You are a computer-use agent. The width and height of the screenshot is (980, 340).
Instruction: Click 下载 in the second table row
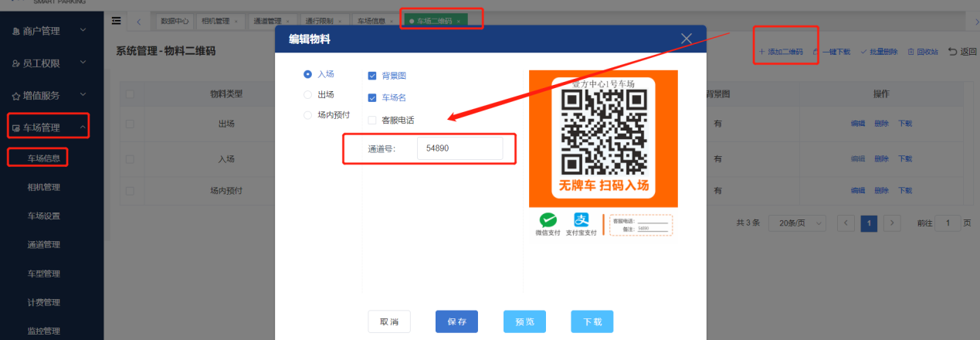pyautogui.click(x=905, y=158)
